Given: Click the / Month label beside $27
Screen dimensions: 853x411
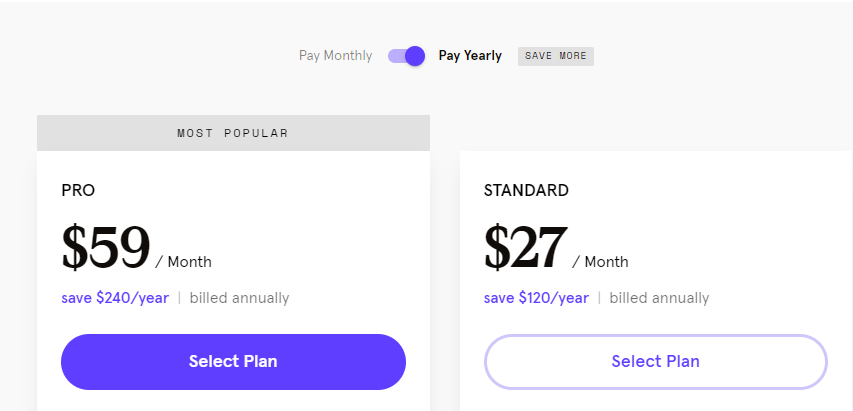Looking at the screenshot, I should click(x=600, y=262).
